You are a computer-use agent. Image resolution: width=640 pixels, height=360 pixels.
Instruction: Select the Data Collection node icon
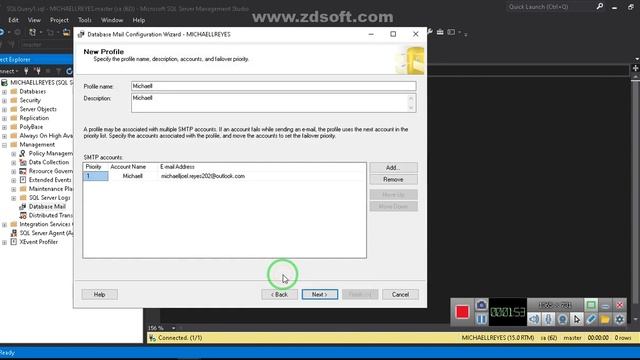click(23, 162)
